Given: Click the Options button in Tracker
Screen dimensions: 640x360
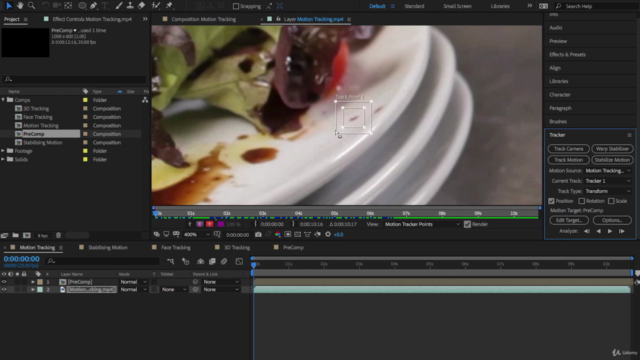Looking at the screenshot, I should (612, 220).
